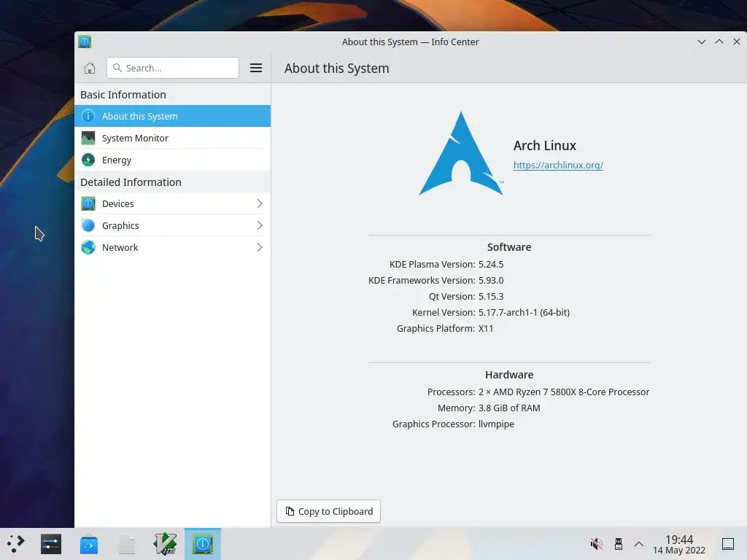
Task: Open the Graphics category
Action: 172,226
